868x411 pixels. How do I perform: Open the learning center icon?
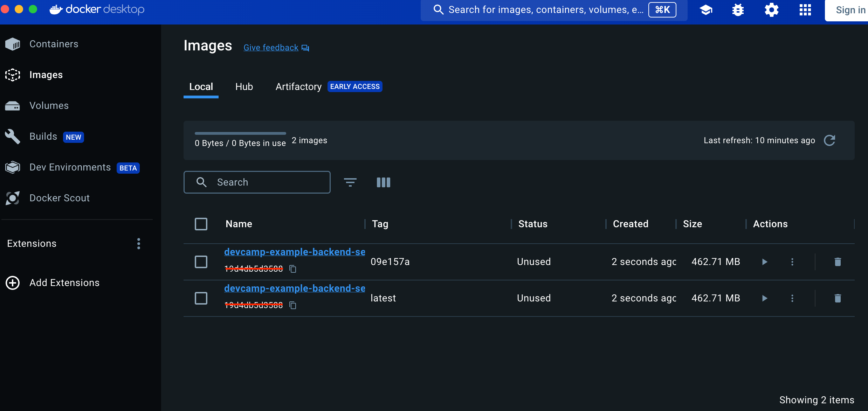pyautogui.click(x=706, y=10)
